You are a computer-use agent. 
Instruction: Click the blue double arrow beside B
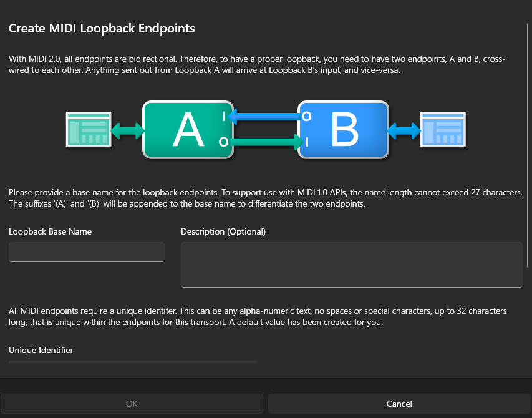click(x=404, y=130)
